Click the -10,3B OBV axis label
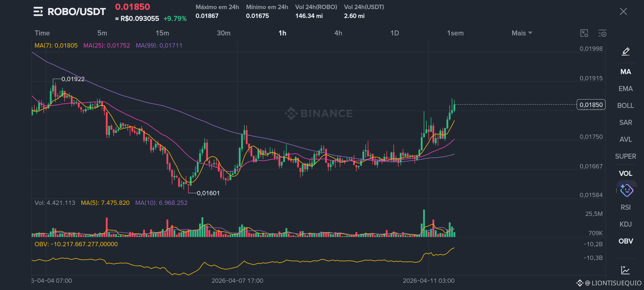Image resolution: width=644 pixels, height=290 pixels. (x=593, y=258)
